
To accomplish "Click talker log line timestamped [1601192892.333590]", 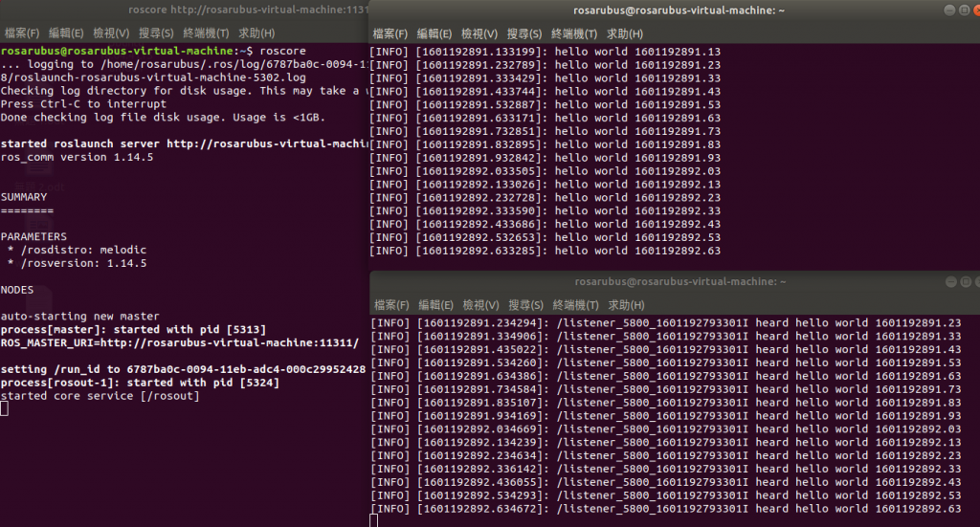I will (x=545, y=211).
